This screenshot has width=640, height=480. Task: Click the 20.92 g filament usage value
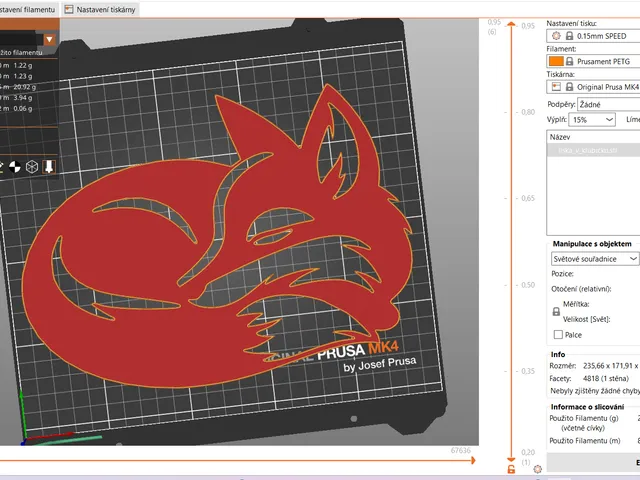(24, 87)
